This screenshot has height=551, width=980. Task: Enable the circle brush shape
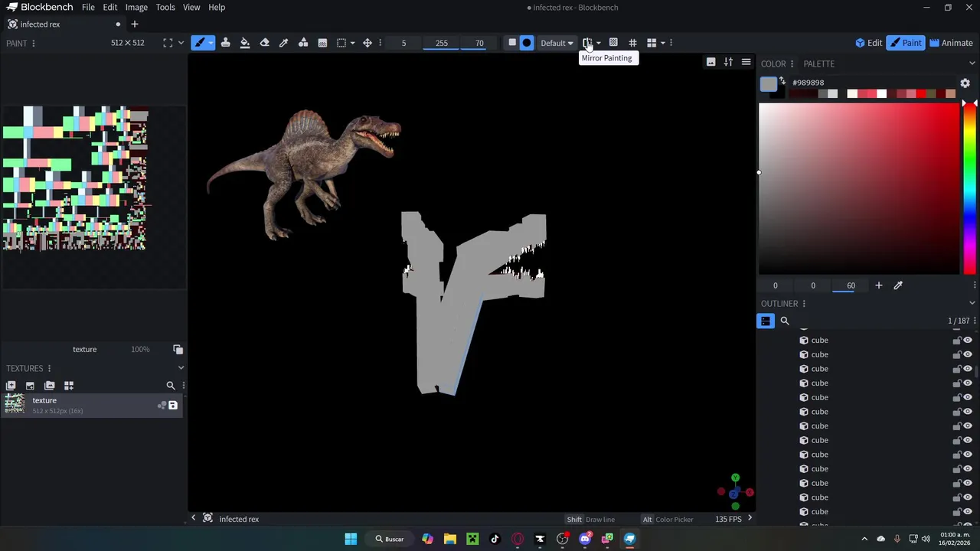click(x=527, y=43)
